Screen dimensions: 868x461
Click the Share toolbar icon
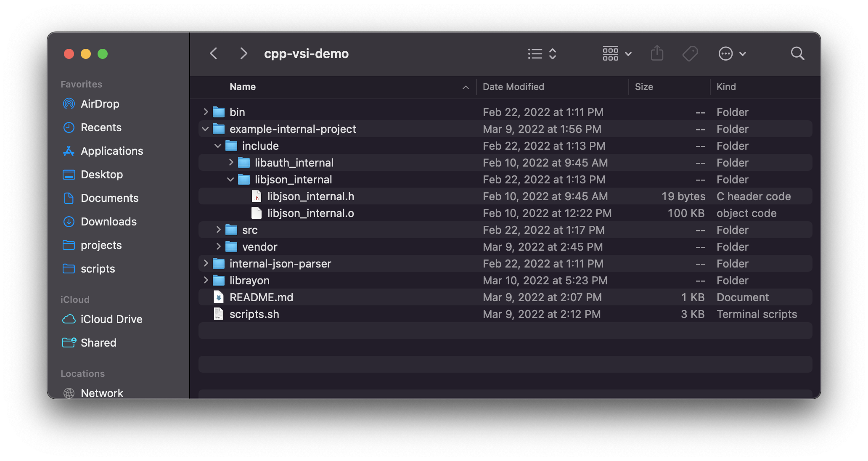coord(657,53)
